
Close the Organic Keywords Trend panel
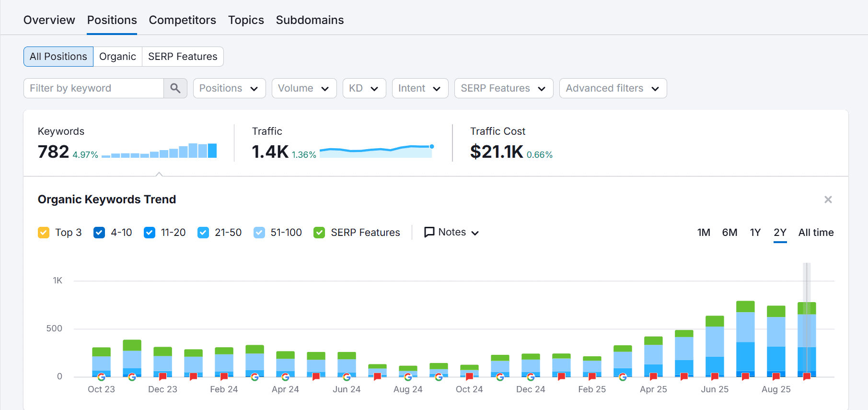[x=828, y=199]
